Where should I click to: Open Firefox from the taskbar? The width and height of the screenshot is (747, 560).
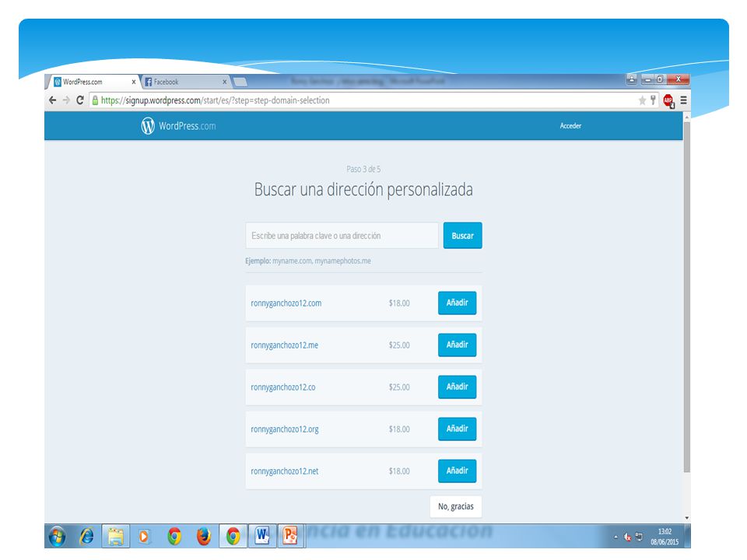(204, 536)
